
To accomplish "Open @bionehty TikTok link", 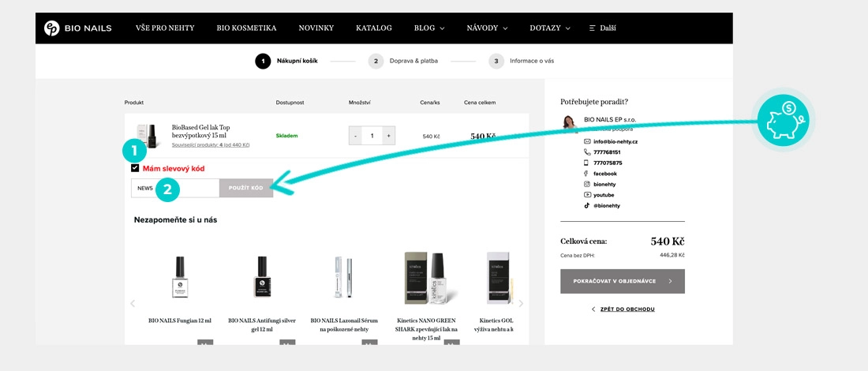I will 607,205.
